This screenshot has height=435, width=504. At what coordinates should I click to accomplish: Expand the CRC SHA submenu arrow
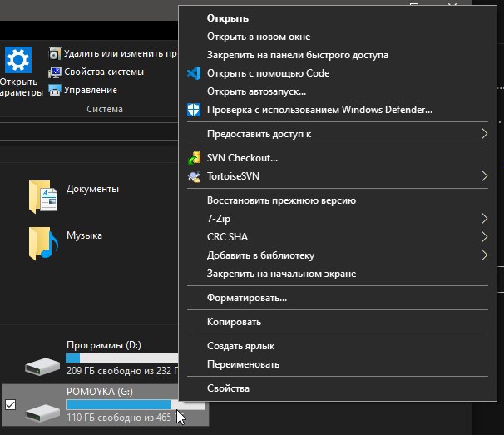484,237
